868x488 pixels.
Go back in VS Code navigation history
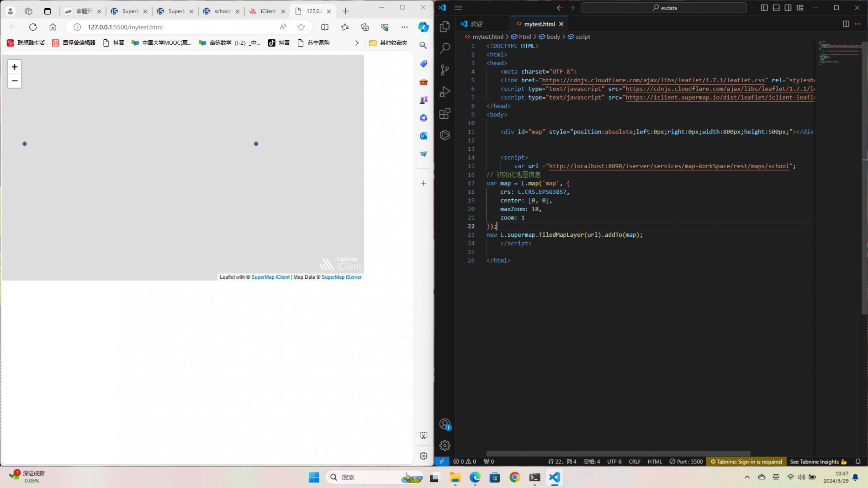pyautogui.click(x=560, y=8)
